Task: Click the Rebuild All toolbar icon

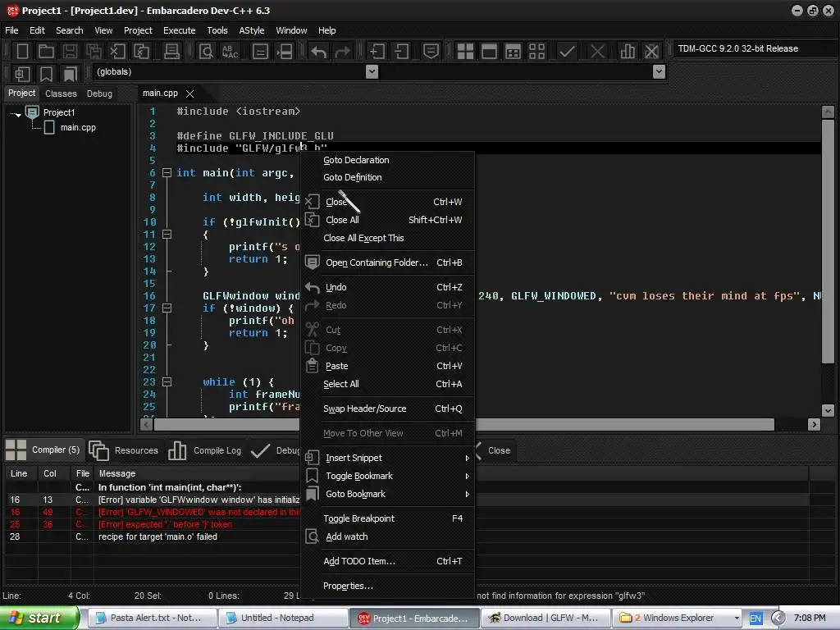Action: coord(536,52)
